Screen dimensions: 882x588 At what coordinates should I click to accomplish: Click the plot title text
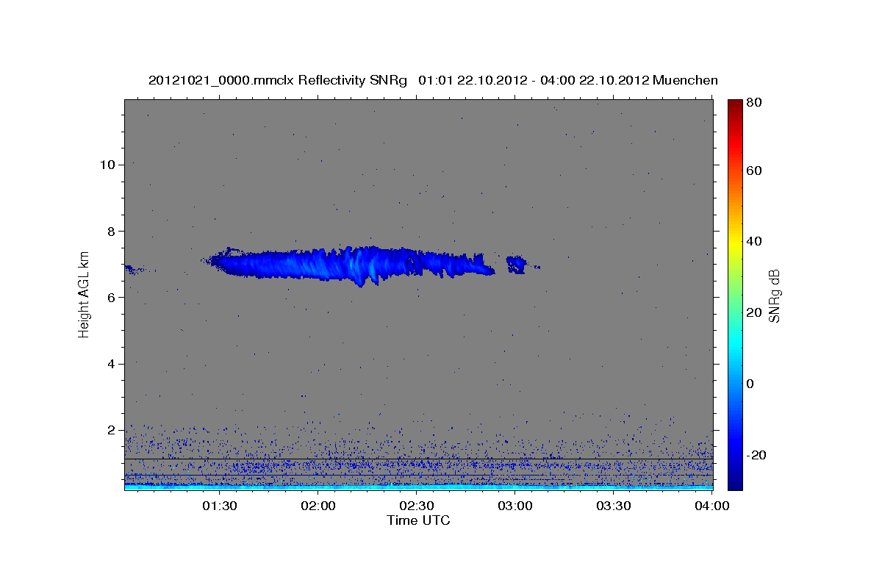(433, 80)
